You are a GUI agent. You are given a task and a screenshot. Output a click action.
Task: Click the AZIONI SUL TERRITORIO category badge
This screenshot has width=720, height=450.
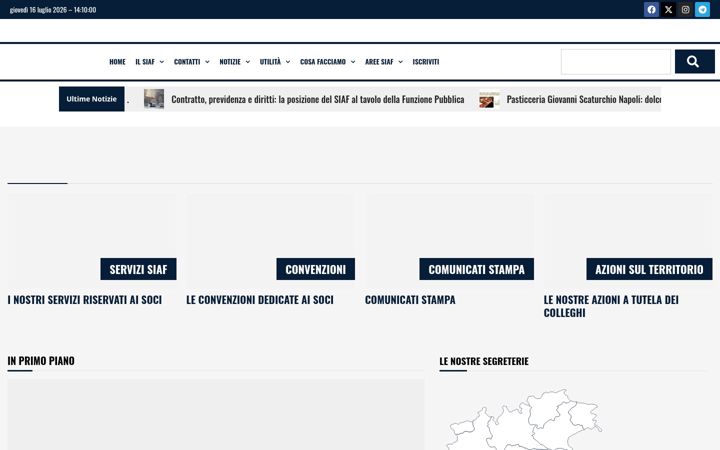point(649,269)
